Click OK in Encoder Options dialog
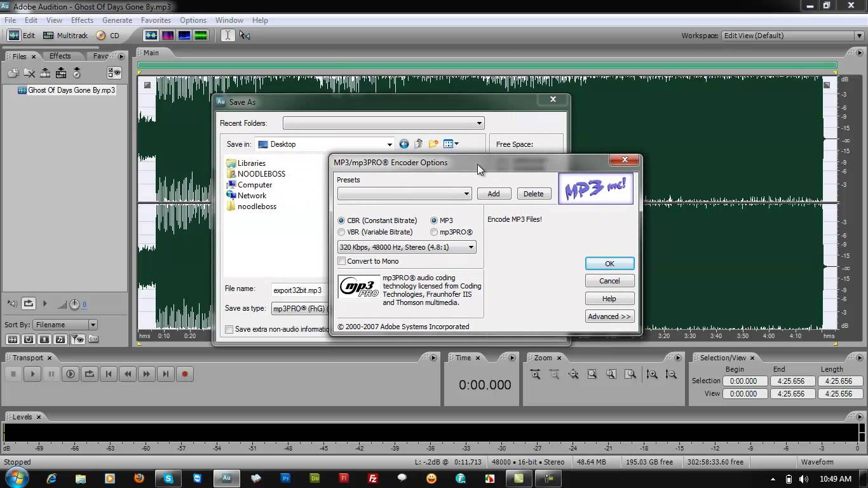Image resolution: width=868 pixels, height=488 pixels. click(609, 264)
